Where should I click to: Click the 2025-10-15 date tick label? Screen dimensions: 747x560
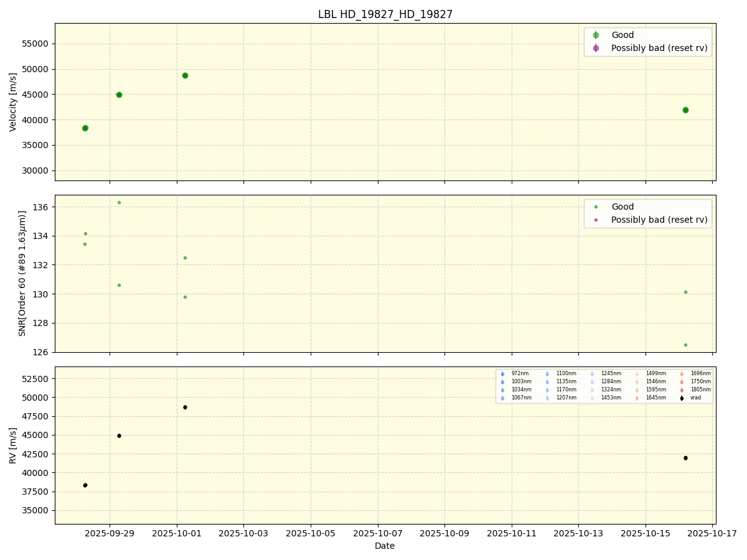pyautogui.click(x=646, y=533)
